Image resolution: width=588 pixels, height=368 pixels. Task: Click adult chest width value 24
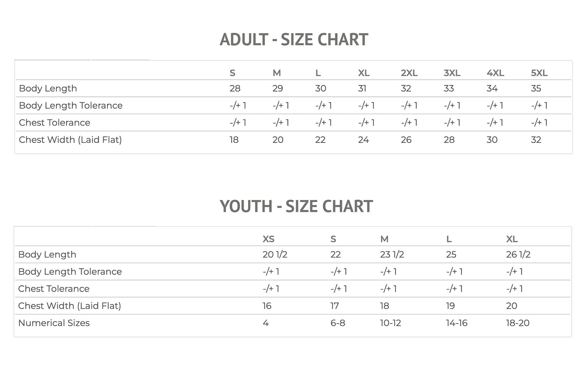(x=363, y=140)
